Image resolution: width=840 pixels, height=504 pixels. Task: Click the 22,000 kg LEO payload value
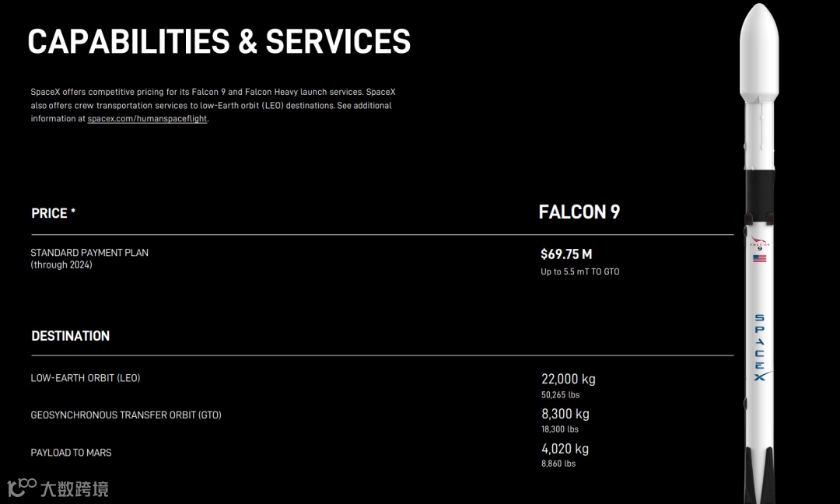click(568, 380)
